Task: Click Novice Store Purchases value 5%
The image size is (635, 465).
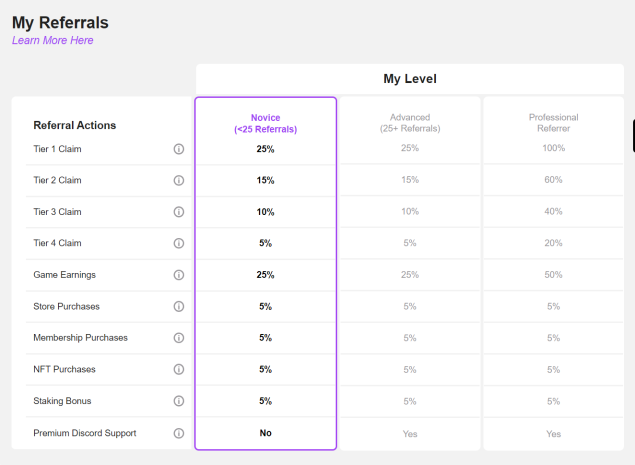Action: point(265,306)
